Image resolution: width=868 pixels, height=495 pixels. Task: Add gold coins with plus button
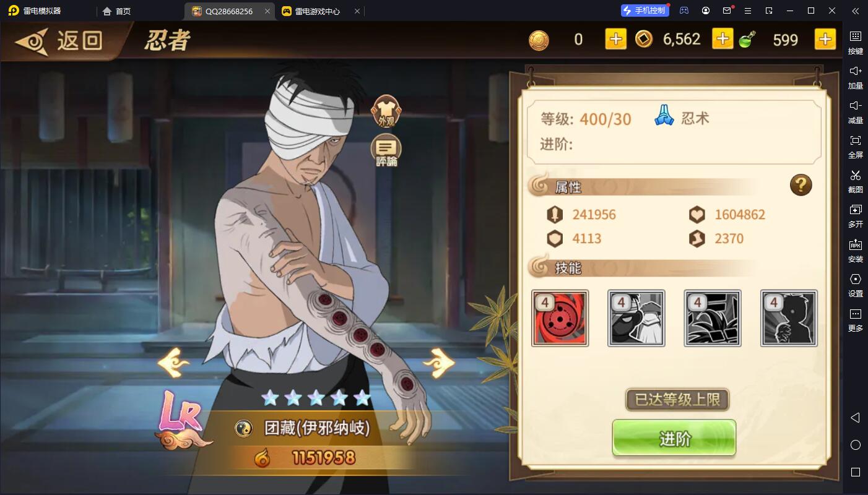(615, 40)
